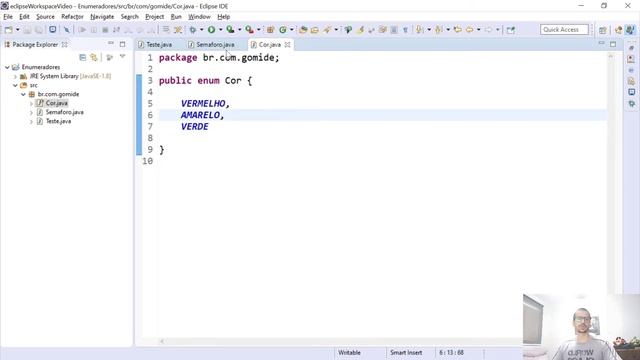The height and width of the screenshot is (360, 640).
Task: Expand the Cor.java tree node
Action: [x=31, y=103]
